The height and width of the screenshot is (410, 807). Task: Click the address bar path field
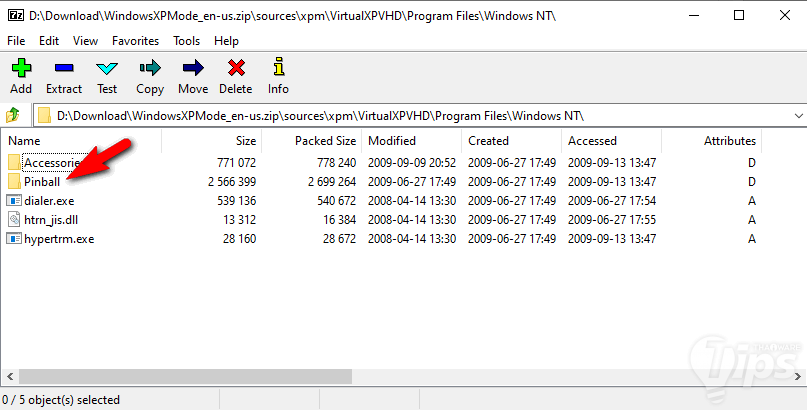click(400, 115)
